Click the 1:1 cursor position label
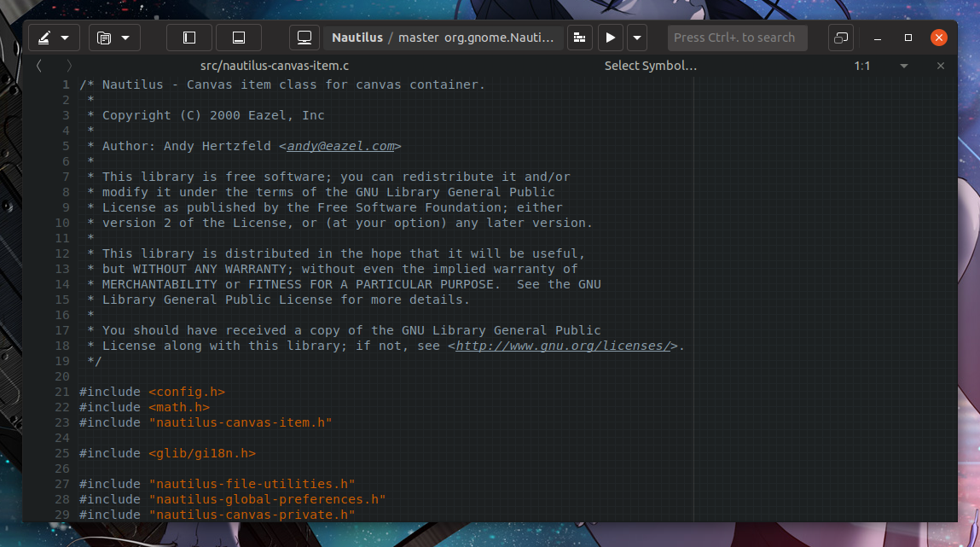 (x=862, y=66)
